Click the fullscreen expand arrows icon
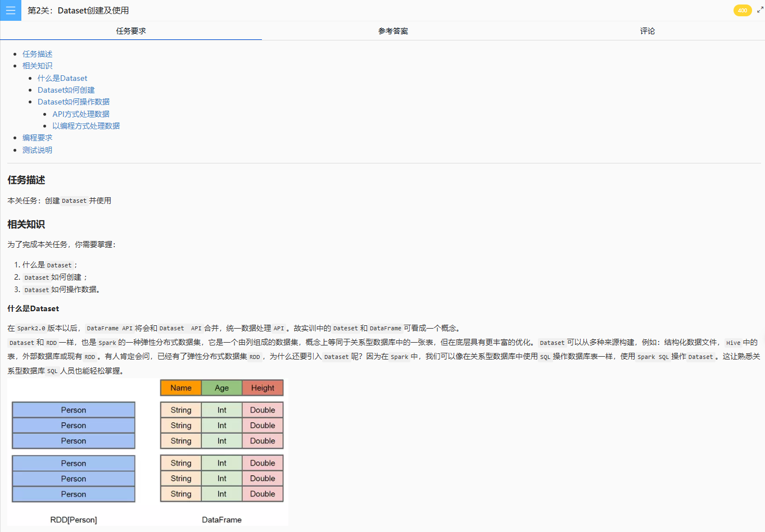The image size is (765, 532). [x=760, y=10]
